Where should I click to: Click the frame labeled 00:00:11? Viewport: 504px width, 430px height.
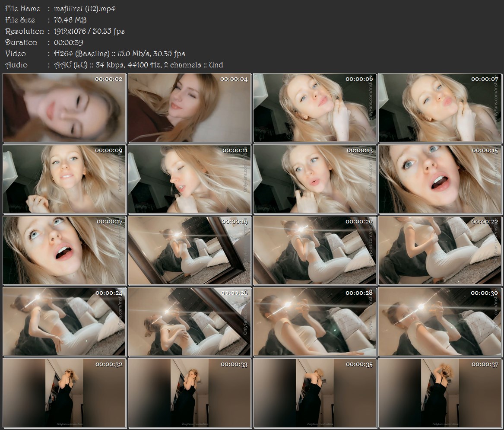pos(190,179)
